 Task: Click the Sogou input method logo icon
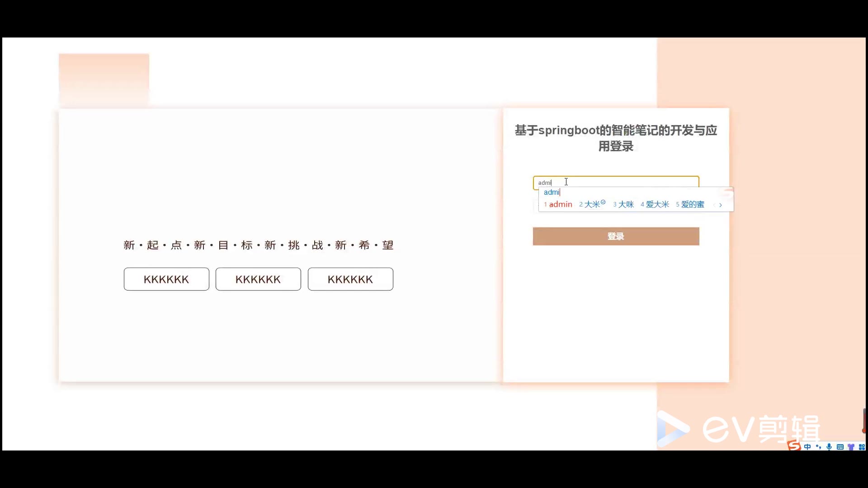(794, 446)
